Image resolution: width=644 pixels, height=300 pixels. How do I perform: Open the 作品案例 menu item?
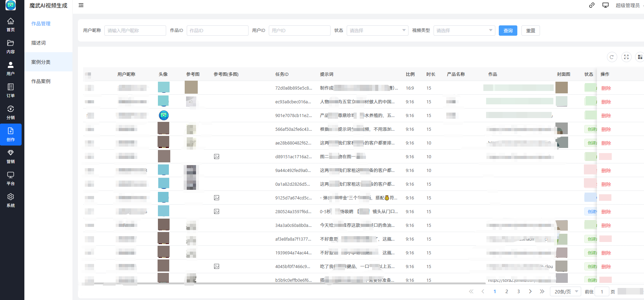[x=41, y=81]
